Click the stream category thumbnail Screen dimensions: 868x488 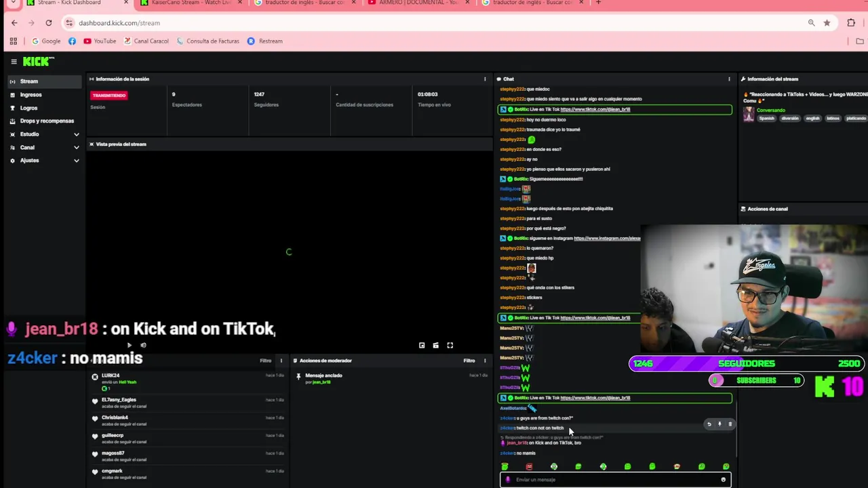click(749, 114)
